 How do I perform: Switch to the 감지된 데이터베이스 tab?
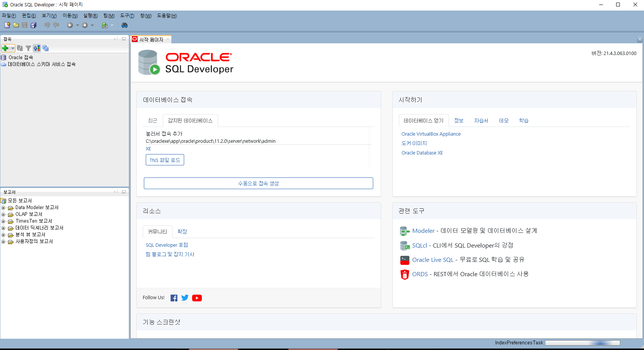(x=190, y=121)
